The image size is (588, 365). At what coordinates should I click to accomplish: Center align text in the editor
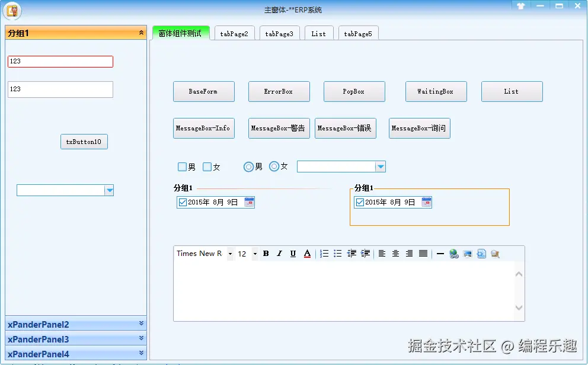pyautogui.click(x=395, y=254)
